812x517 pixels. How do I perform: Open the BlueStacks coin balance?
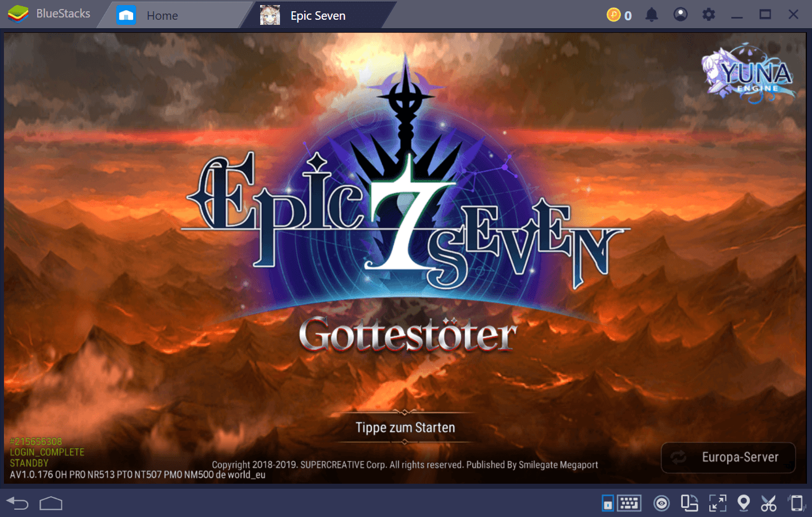[619, 15]
